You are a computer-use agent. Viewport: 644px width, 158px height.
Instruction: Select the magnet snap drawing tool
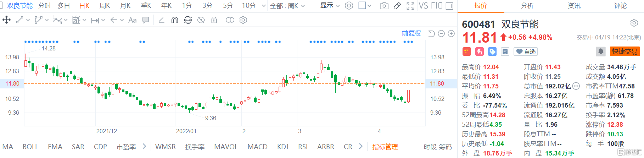(174, 20)
